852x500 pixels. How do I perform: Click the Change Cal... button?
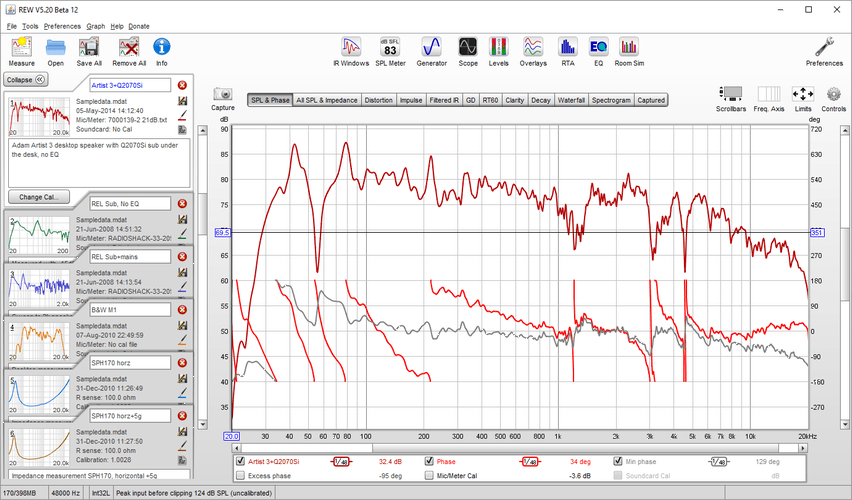pyautogui.click(x=37, y=196)
